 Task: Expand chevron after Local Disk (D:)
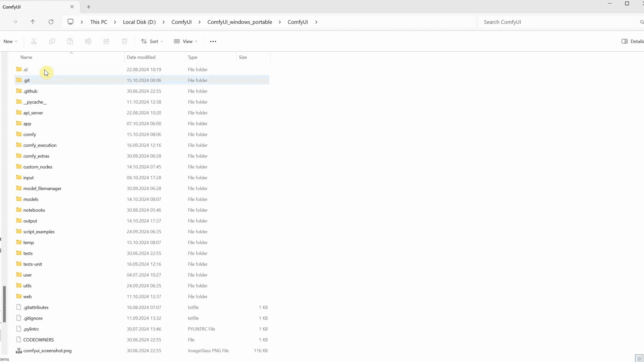pos(164,22)
